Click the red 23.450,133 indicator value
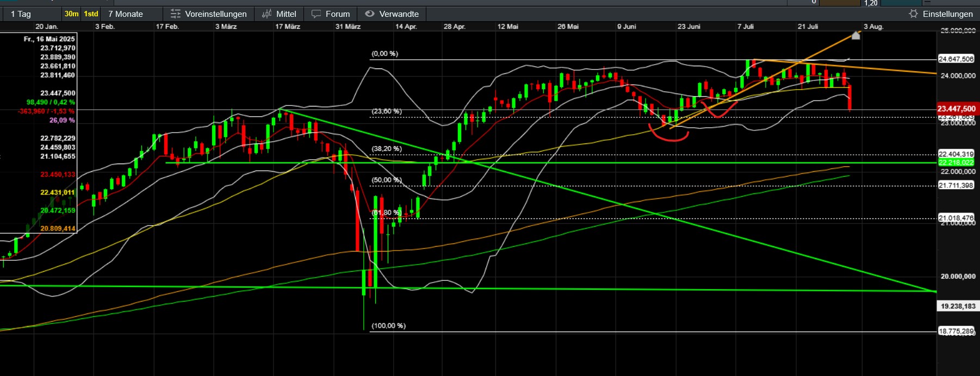 tap(58, 174)
